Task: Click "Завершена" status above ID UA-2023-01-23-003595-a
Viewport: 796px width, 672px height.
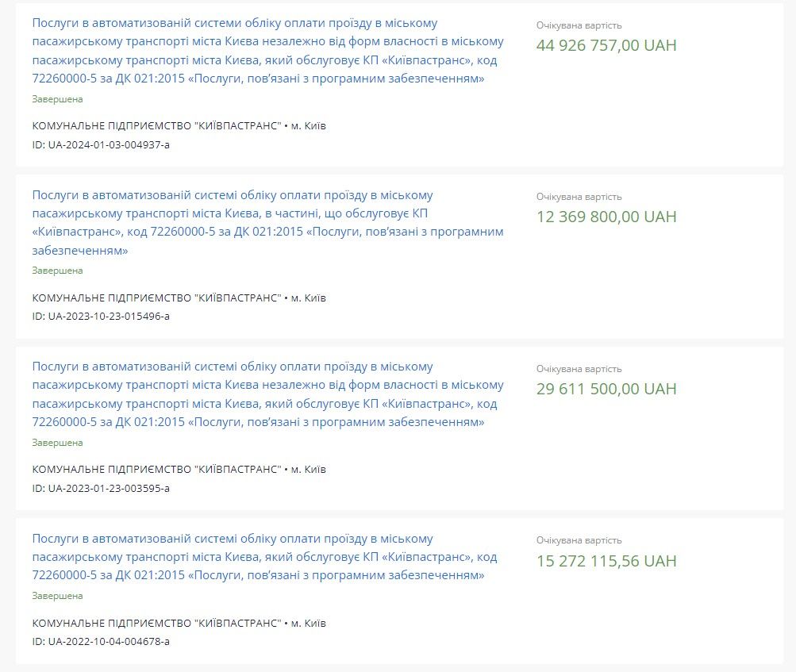Action: 57,443
